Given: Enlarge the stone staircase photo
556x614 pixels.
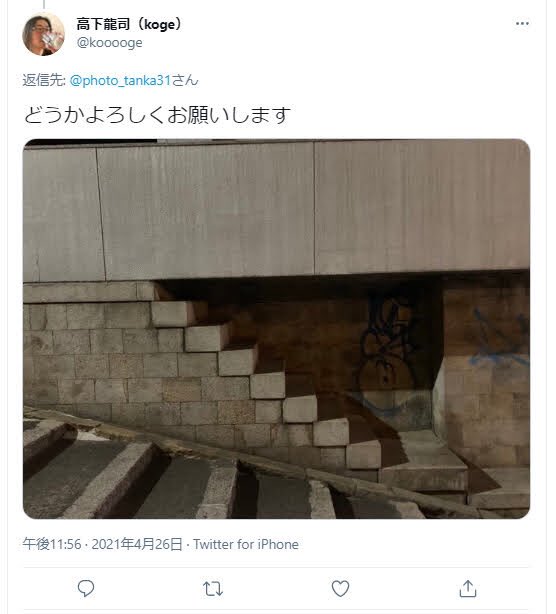Looking at the screenshot, I should [x=276, y=329].
